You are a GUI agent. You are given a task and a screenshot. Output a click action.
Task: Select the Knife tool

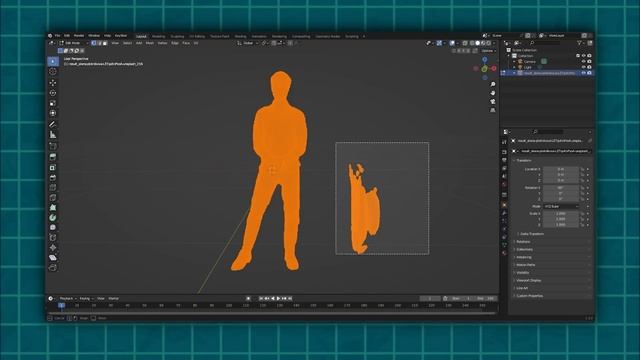[x=53, y=198]
